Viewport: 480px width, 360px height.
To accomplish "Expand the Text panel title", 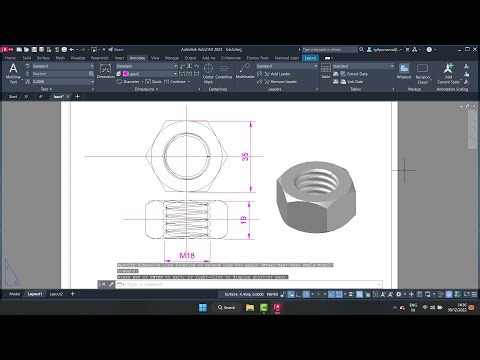I will pos(46,89).
